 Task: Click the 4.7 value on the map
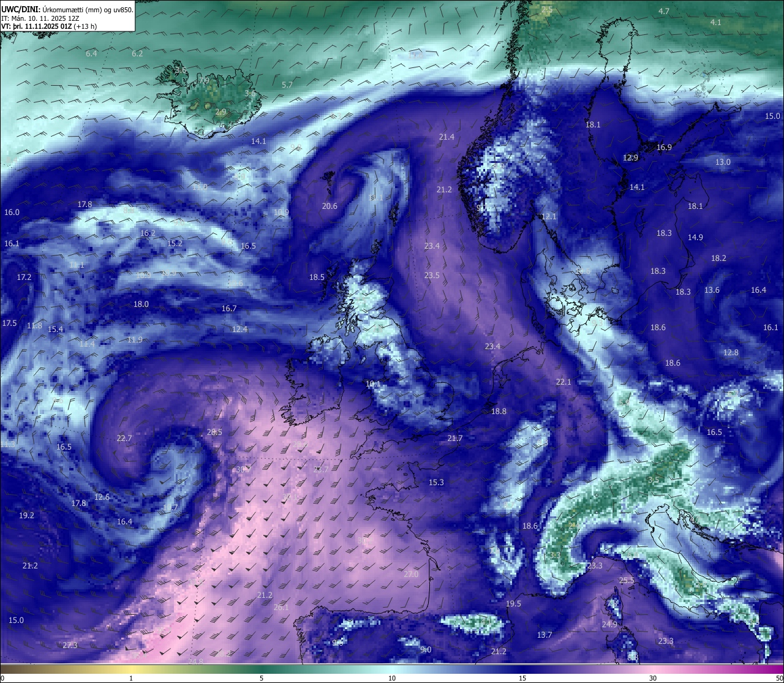(664, 12)
